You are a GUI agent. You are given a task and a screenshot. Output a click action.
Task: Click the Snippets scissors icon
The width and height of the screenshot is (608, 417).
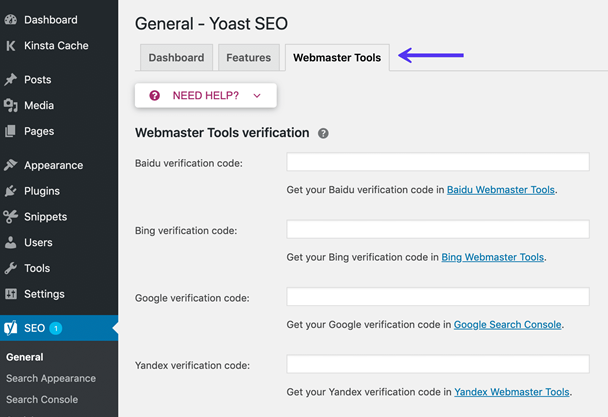coord(11,217)
